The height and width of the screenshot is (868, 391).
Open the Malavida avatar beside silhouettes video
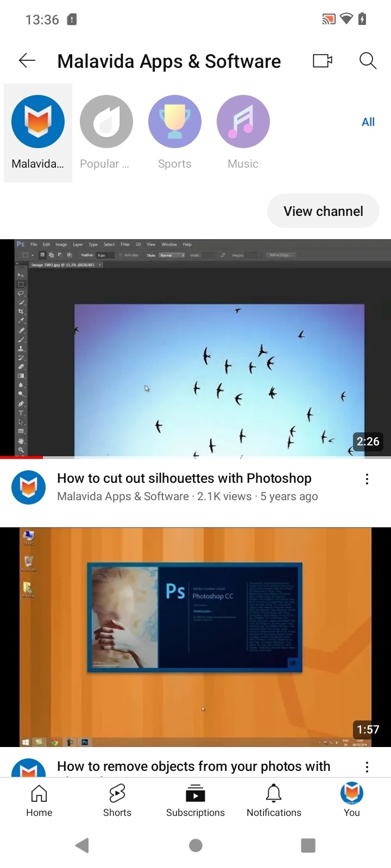click(29, 488)
